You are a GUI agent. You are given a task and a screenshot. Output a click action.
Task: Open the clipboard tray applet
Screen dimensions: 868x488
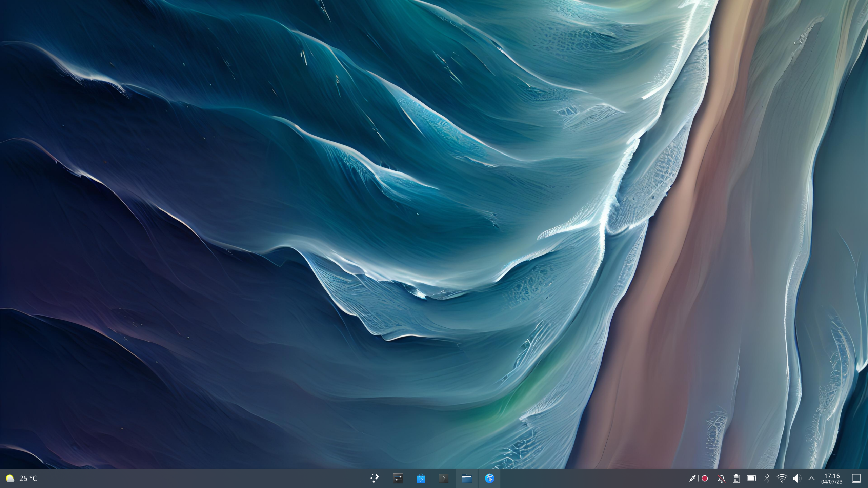(x=736, y=478)
